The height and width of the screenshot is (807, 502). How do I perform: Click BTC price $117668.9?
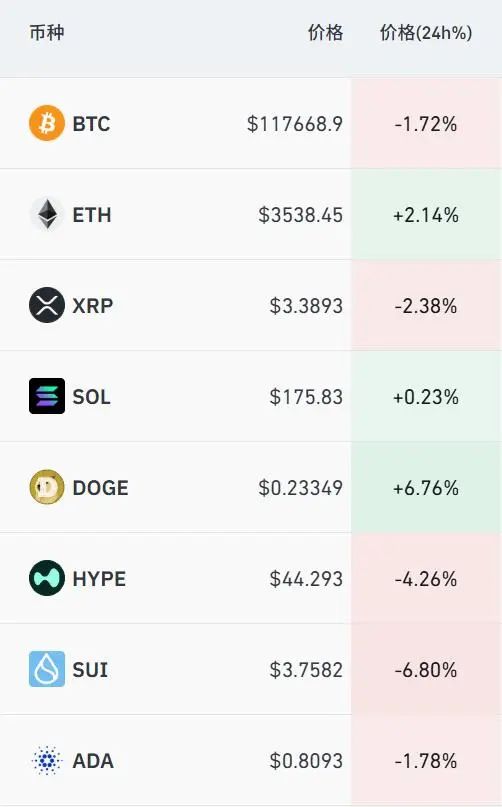tap(295, 124)
